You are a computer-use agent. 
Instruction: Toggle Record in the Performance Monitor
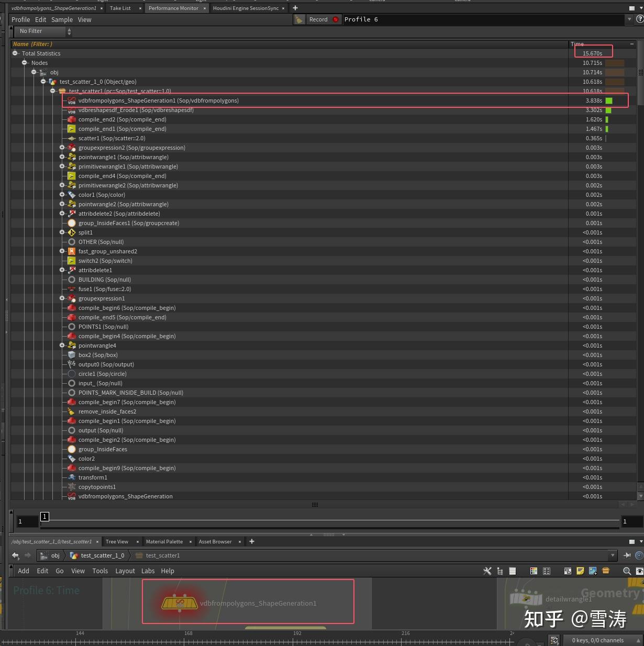coord(318,19)
